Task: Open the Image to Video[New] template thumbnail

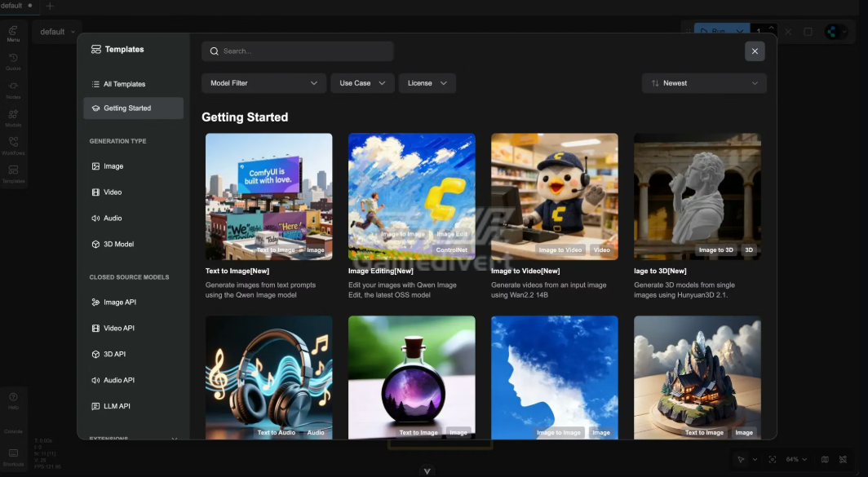Action: (x=555, y=197)
